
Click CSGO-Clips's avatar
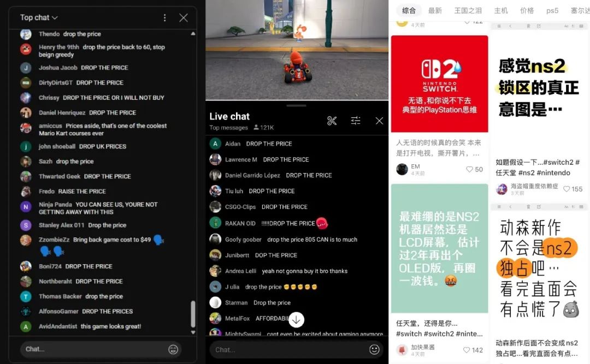[215, 207]
